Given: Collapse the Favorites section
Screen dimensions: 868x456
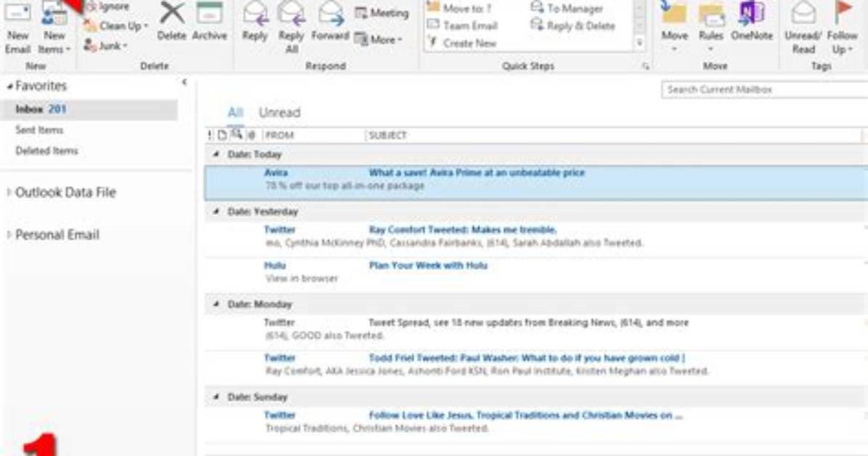Looking at the screenshot, I should pos(9,86).
